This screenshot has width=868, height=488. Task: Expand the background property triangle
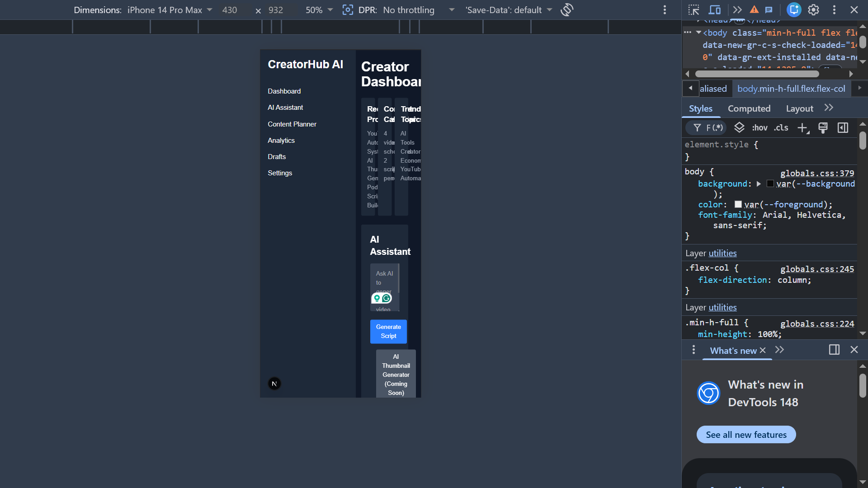pos(758,184)
